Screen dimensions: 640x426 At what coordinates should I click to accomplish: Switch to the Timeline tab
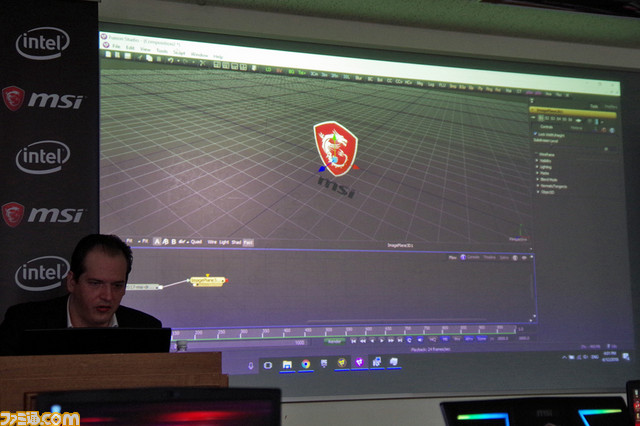489,257
